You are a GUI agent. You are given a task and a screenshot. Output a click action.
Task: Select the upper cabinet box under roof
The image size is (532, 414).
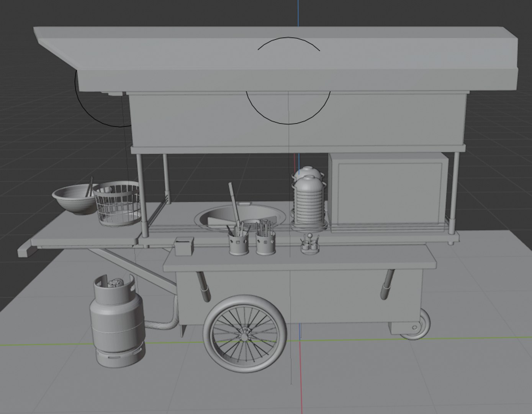(298, 122)
